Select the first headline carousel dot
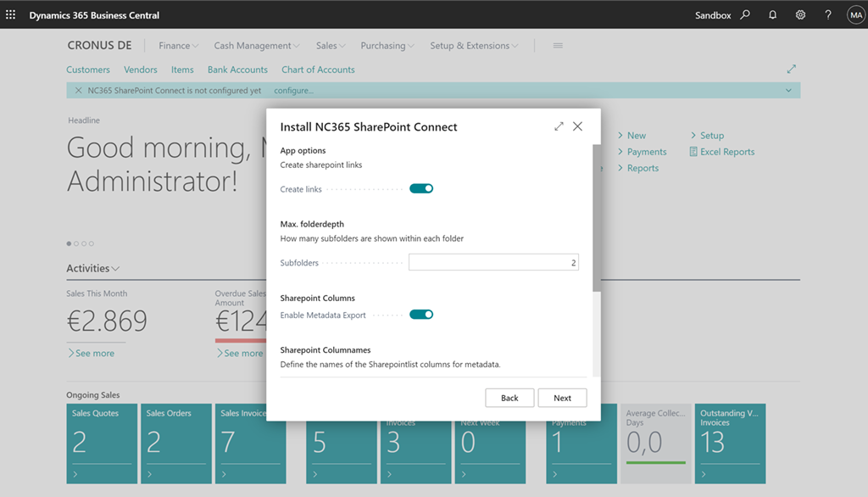The height and width of the screenshot is (497, 868). point(69,243)
